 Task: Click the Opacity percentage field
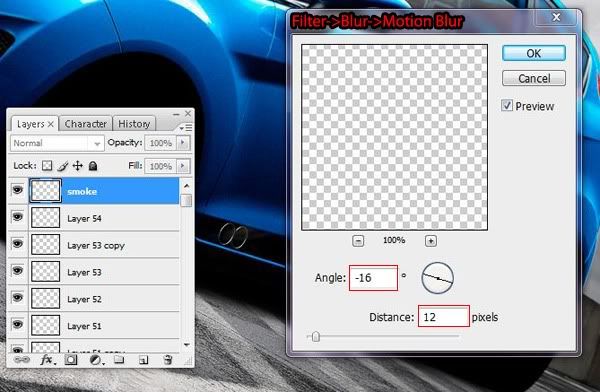pyautogui.click(x=161, y=143)
